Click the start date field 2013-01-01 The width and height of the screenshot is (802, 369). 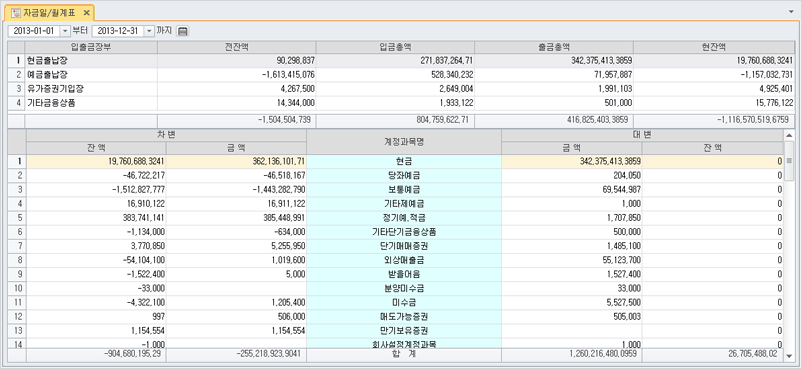pos(34,31)
